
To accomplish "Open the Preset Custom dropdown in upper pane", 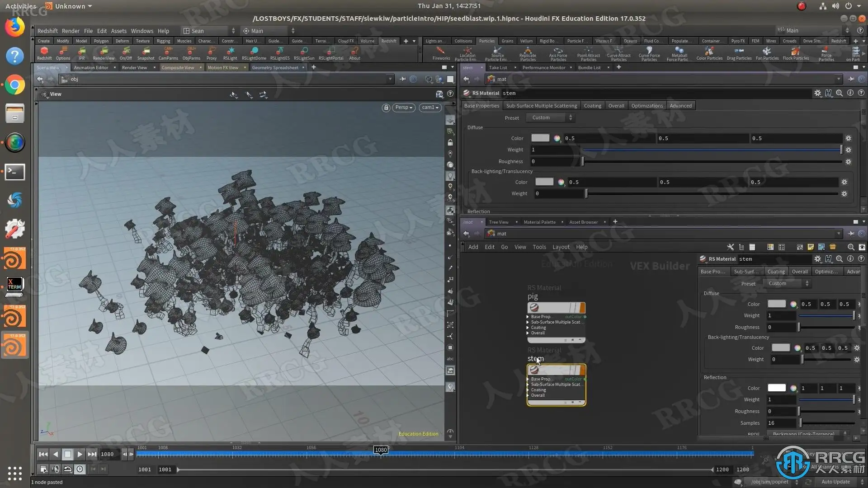I will click(x=550, y=117).
